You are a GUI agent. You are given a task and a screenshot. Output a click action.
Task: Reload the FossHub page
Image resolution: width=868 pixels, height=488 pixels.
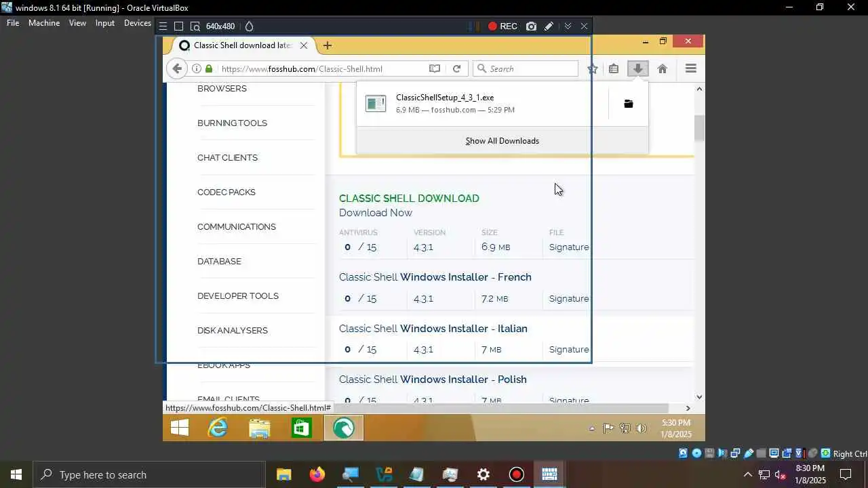point(456,68)
